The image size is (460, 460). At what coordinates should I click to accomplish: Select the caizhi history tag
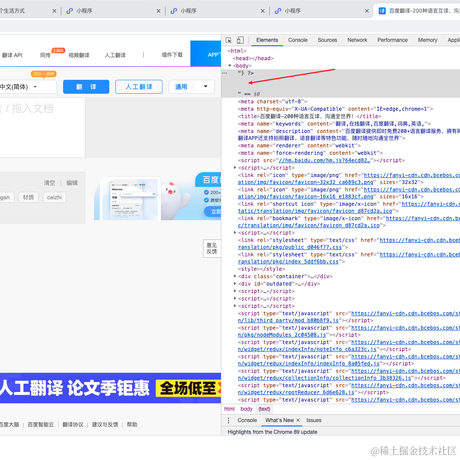[x=54, y=197]
